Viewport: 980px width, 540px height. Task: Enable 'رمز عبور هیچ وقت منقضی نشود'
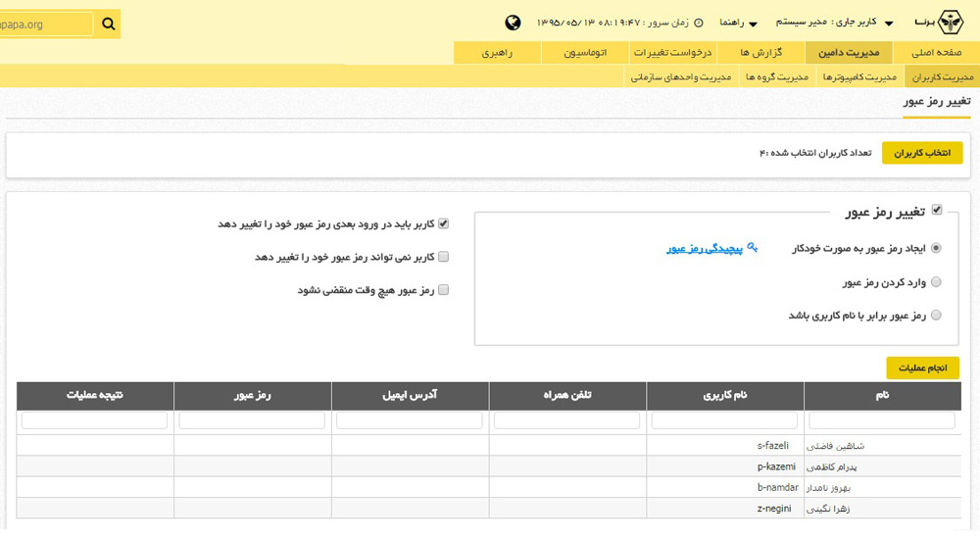click(x=443, y=290)
